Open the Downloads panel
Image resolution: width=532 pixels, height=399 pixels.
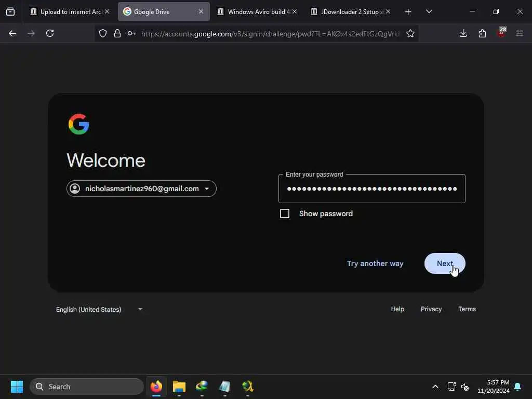tap(463, 33)
